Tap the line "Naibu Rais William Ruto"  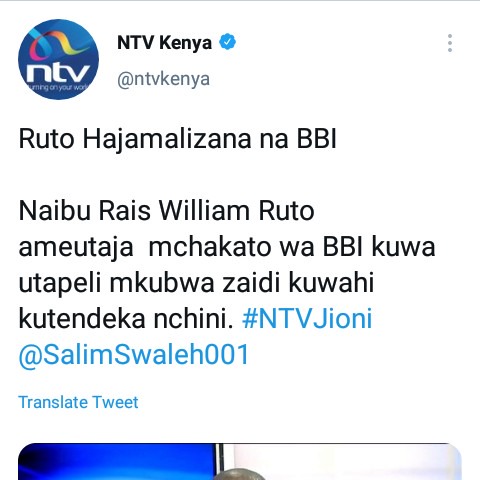[x=167, y=211]
